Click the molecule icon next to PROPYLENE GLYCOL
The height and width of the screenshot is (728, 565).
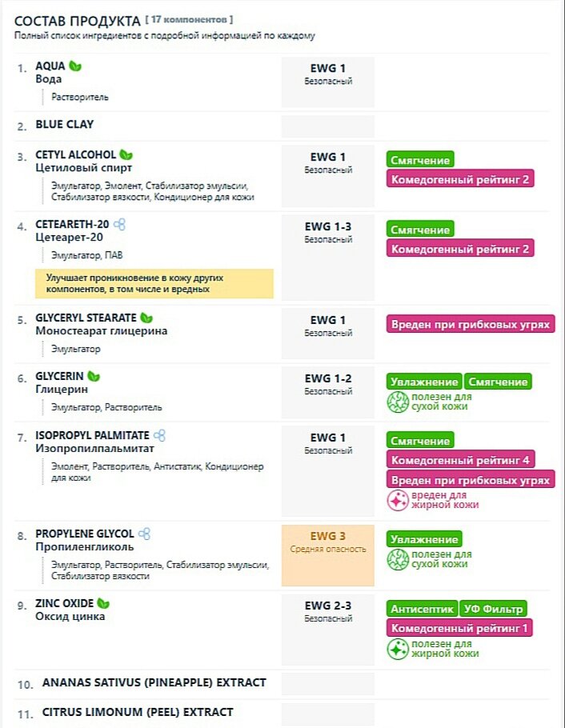pyautogui.click(x=145, y=534)
